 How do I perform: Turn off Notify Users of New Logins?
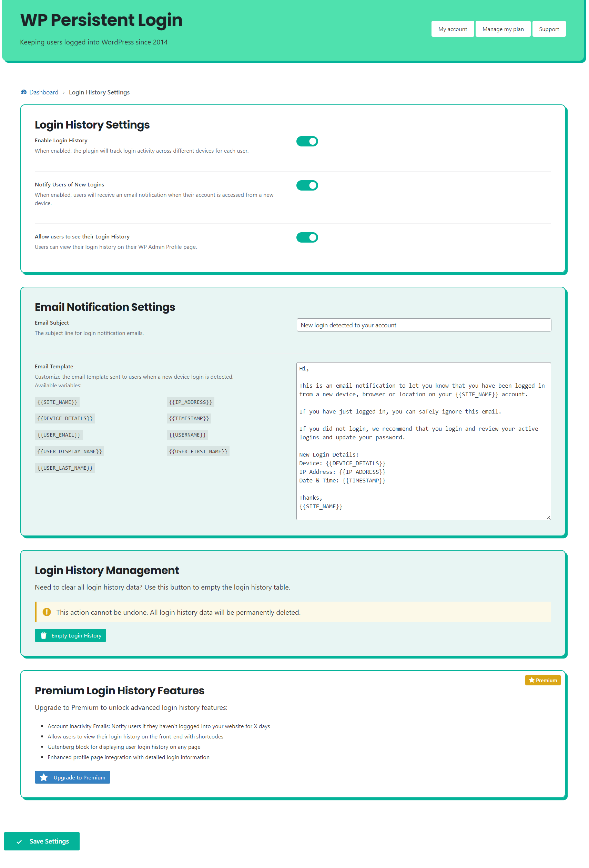pos(307,185)
